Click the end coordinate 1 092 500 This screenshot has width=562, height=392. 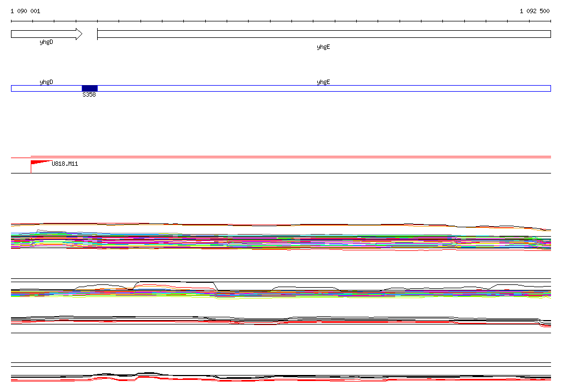pyautogui.click(x=535, y=11)
